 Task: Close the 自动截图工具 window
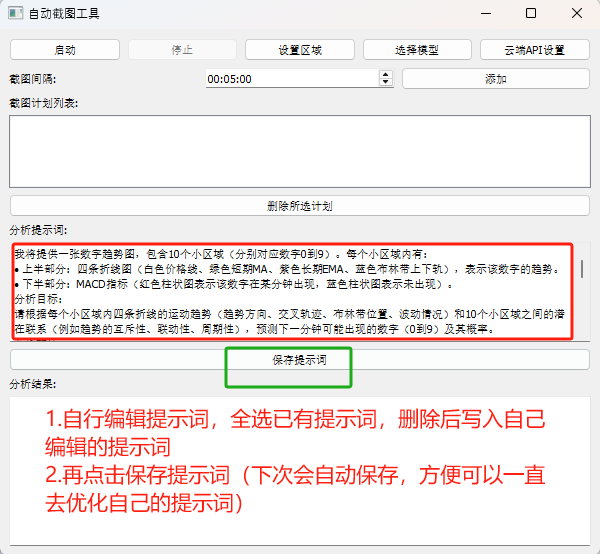click(577, 13)
